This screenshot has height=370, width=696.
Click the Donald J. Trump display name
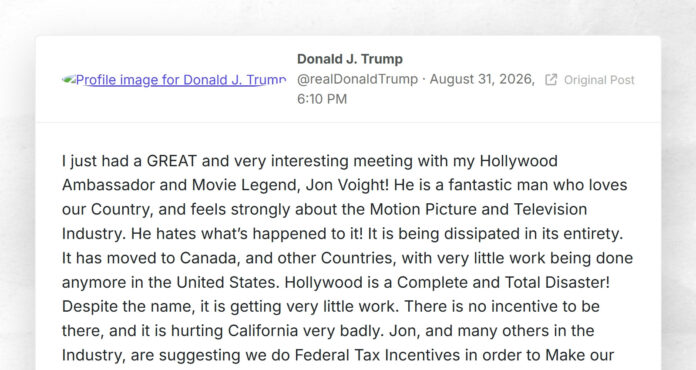tap(350, 59)
